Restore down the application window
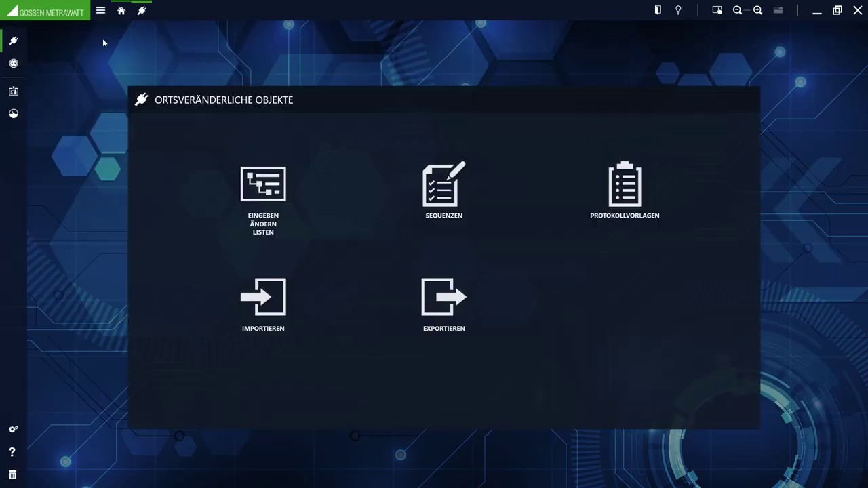Viewport: 868px width, 488px height. (x=837, y=10)
